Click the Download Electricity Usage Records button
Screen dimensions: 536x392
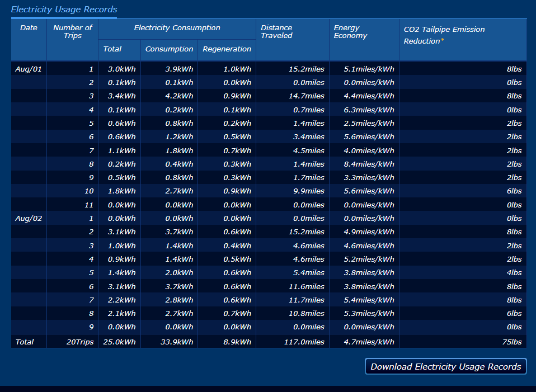tap(445, 366)
